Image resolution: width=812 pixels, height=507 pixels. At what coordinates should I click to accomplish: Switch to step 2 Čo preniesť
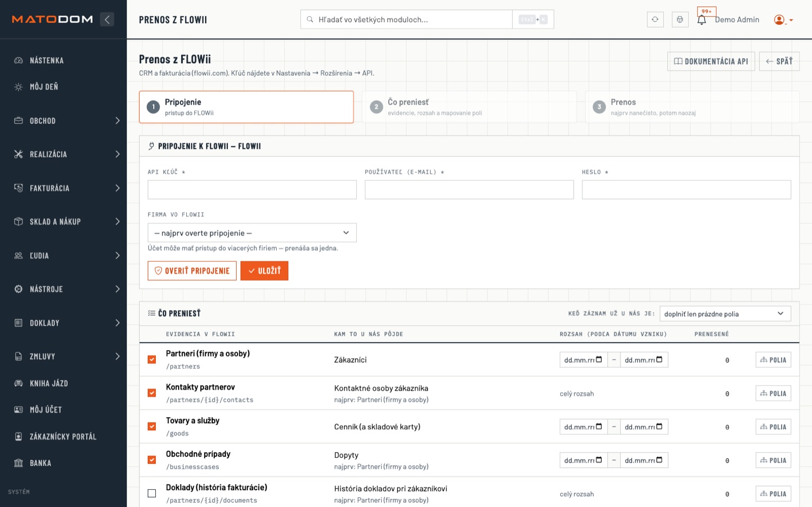point(469,107)
